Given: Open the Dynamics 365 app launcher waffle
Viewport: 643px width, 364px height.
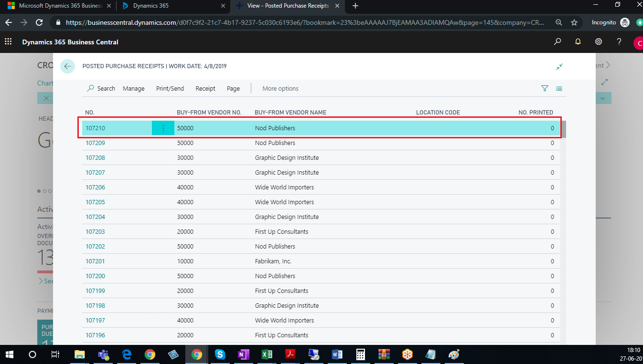Looking at the screenshot, I should tap(8, 42).
